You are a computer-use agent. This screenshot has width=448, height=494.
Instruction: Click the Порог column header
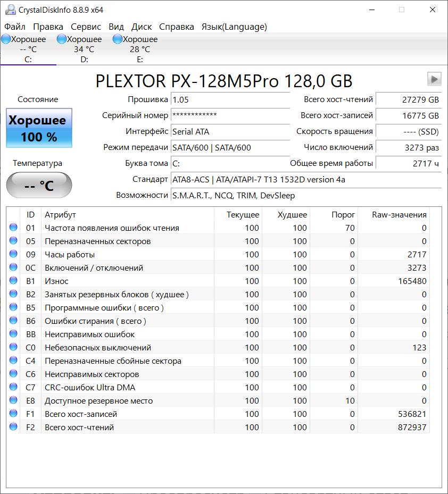tap(334, 214)
